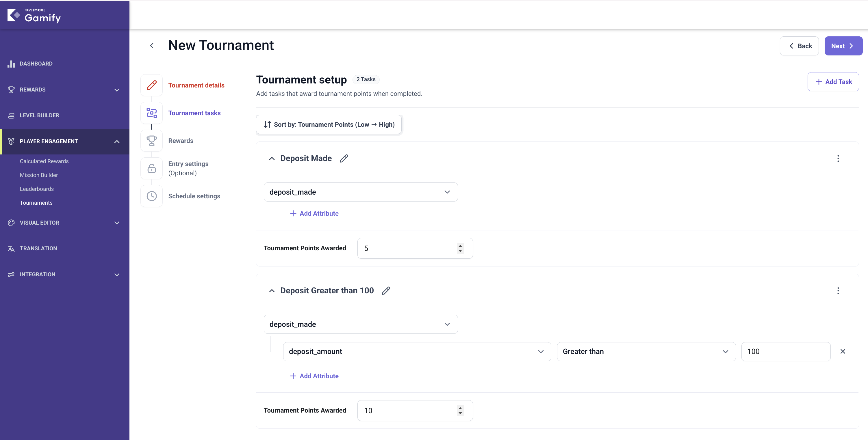Image resolution: width=868 pixels, height=440 pixels.
Task: Open Tournaments page
Action: tap(36, 203)
